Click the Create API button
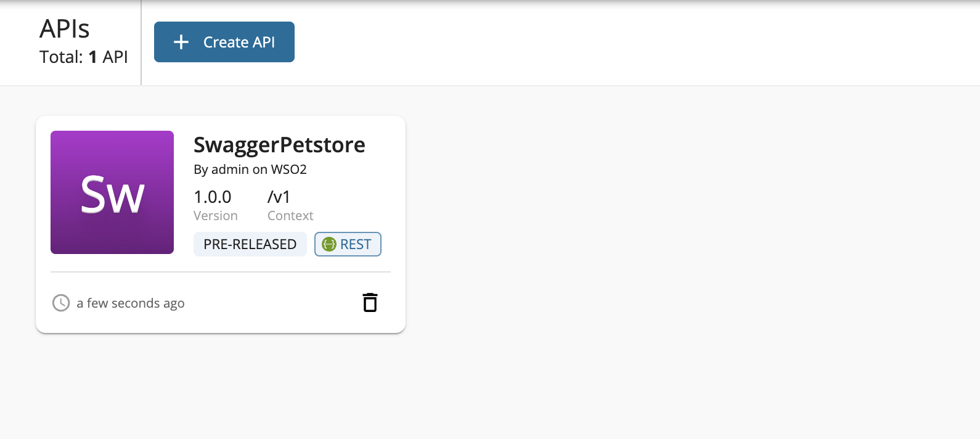The height and width of the screenshot is (439, 980). pos(224,42)
